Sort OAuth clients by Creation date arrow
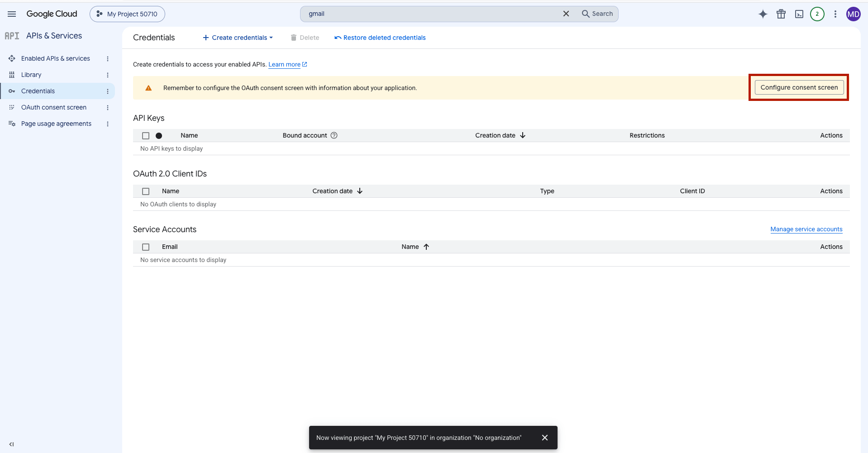This screenshot has height=453, width=868. pos(360,191)
